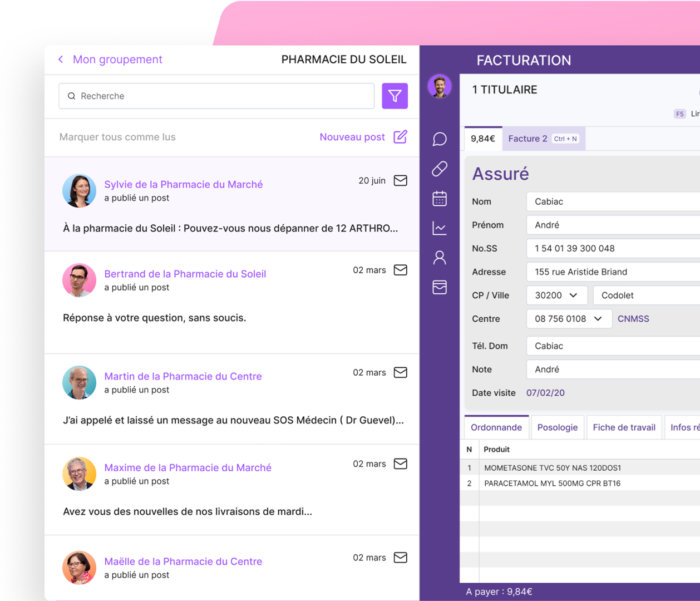Click the pill medication sidebar icon
The width and height of the screenshot is (700, 601).
click(x=440, y=169)
